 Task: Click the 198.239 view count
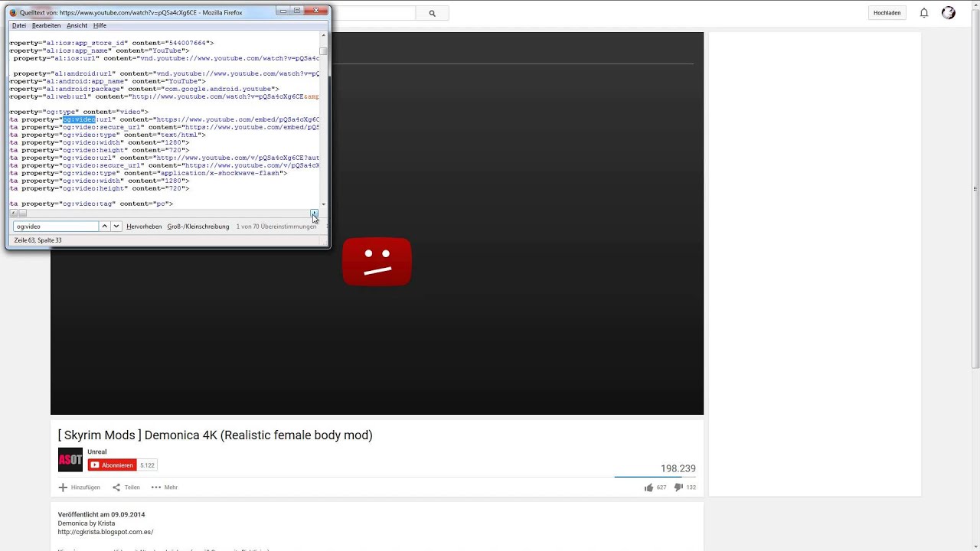[x=678, y=468]
